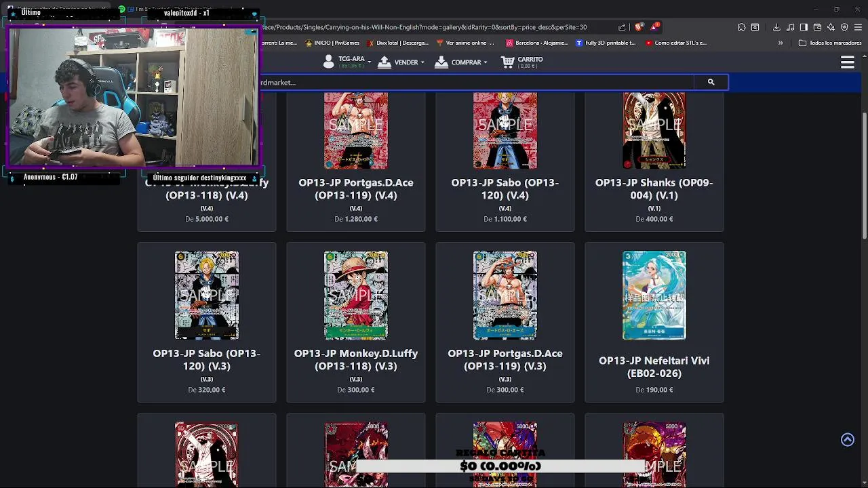Open the browser hamburger menu

tap(858, 27)
